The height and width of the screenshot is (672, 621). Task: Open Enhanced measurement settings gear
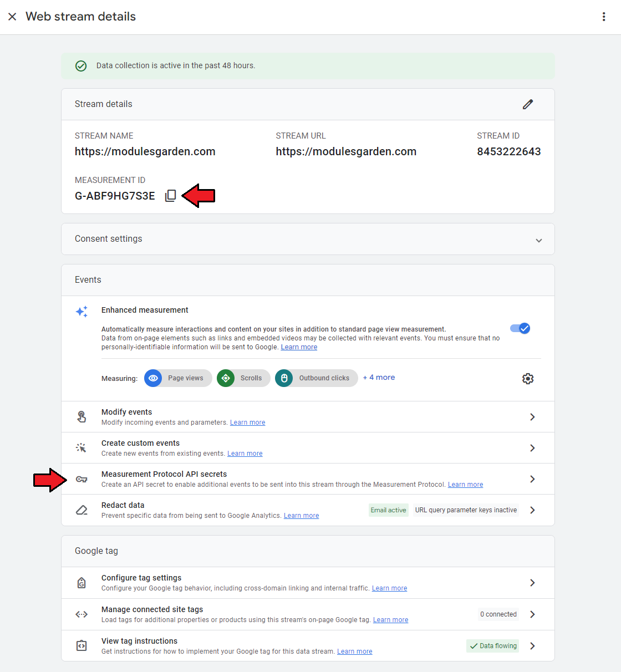528,379
